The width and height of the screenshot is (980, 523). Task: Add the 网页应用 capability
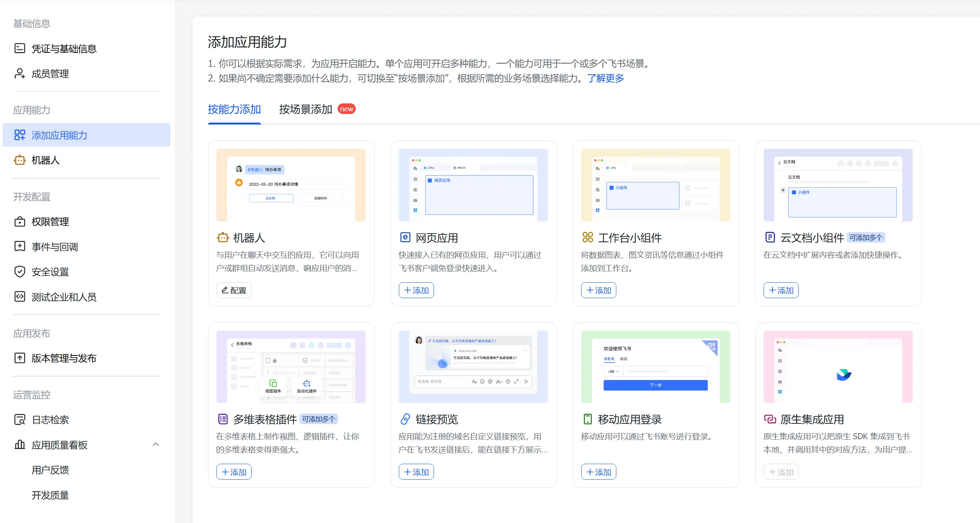coord(416,291)
